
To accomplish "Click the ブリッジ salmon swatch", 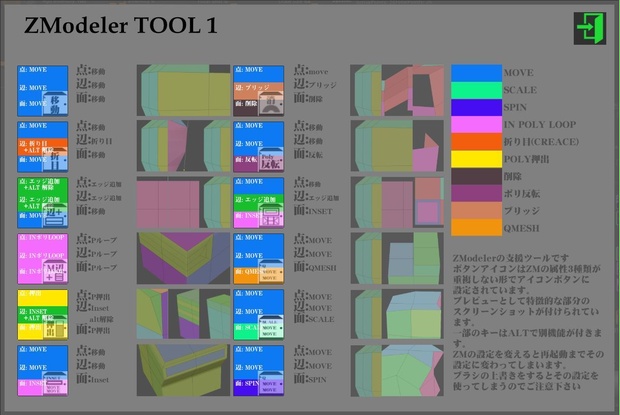I will click(x=476, y=211).
